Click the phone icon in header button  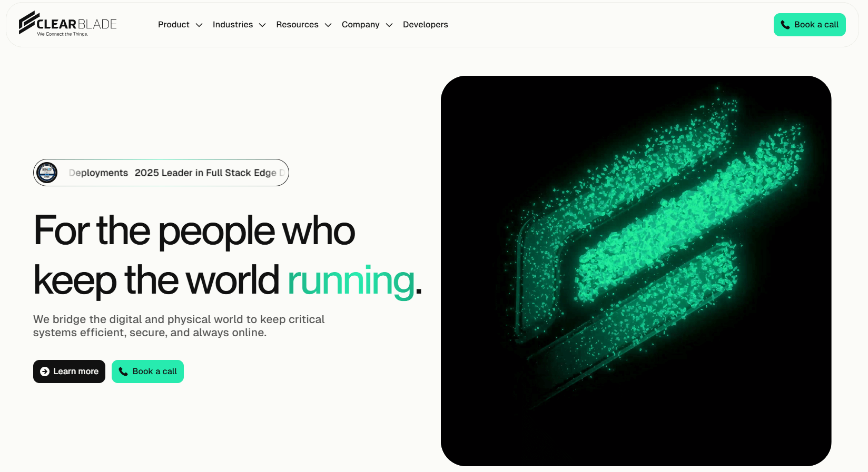(x=785, y=25)
